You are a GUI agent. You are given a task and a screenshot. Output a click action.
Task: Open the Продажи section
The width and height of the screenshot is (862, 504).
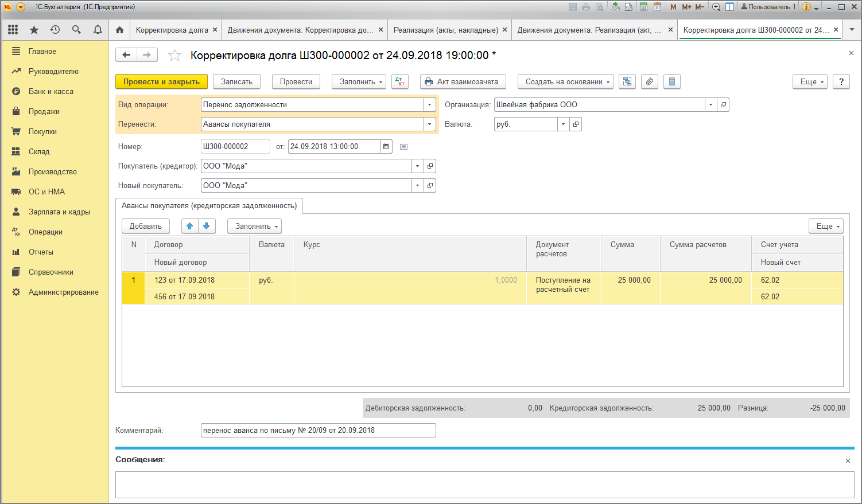[x=44, y=111]
